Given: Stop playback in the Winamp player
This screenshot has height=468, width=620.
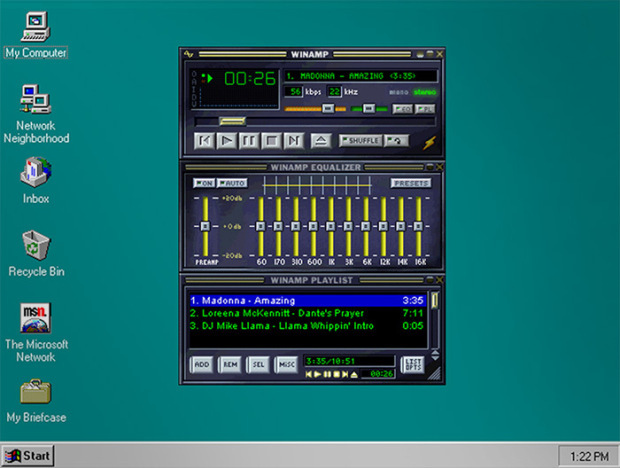Looking at the screenshot, I should pos(271,141).
